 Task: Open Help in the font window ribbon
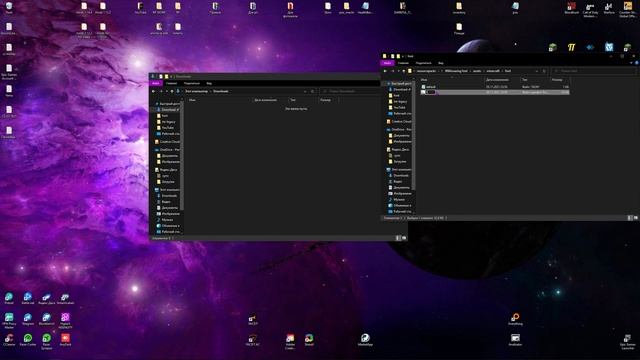point(637,63)
